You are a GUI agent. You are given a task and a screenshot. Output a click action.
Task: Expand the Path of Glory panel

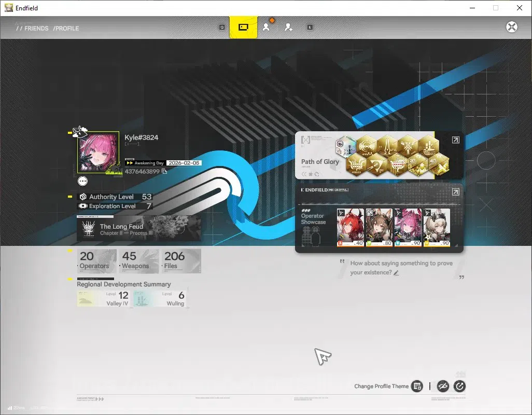[x=456, y=140]
